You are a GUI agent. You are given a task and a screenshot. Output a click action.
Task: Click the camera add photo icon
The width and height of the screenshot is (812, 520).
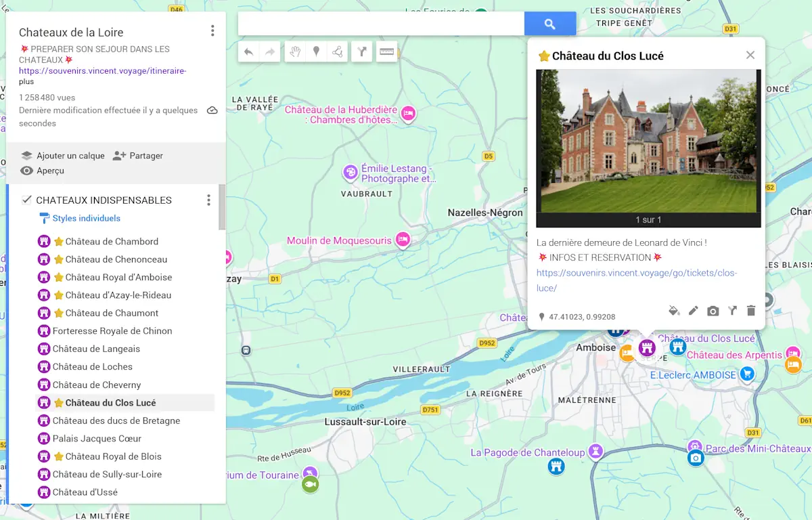coord(713,311)
